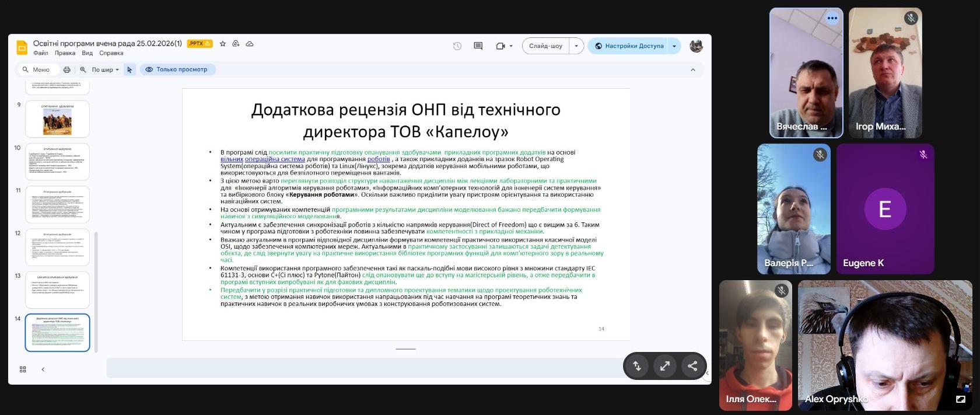Viewport: 980px width, 415px height.
Task: Open the Правка menu
Action: pyautogui.click(x=65, y=53)
